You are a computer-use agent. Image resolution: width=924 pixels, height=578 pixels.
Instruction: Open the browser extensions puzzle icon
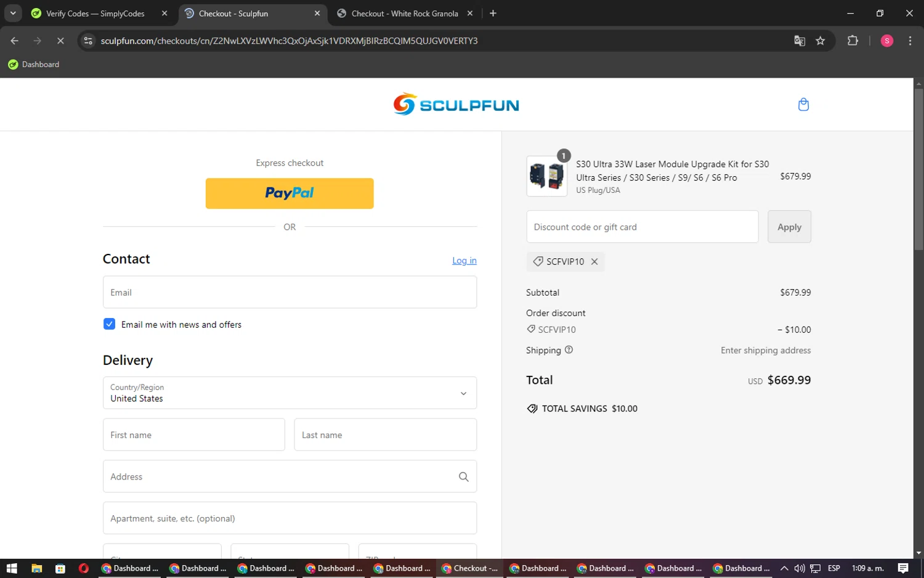point(853,41)
